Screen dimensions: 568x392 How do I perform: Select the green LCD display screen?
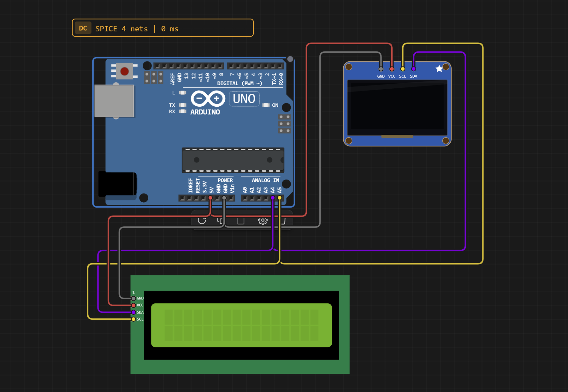241,325
